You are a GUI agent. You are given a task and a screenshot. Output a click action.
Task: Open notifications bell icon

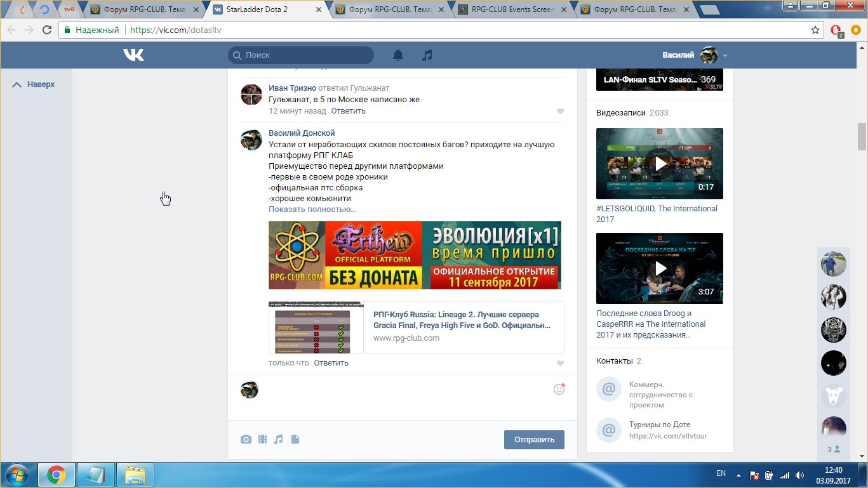(x=398, y=55)
